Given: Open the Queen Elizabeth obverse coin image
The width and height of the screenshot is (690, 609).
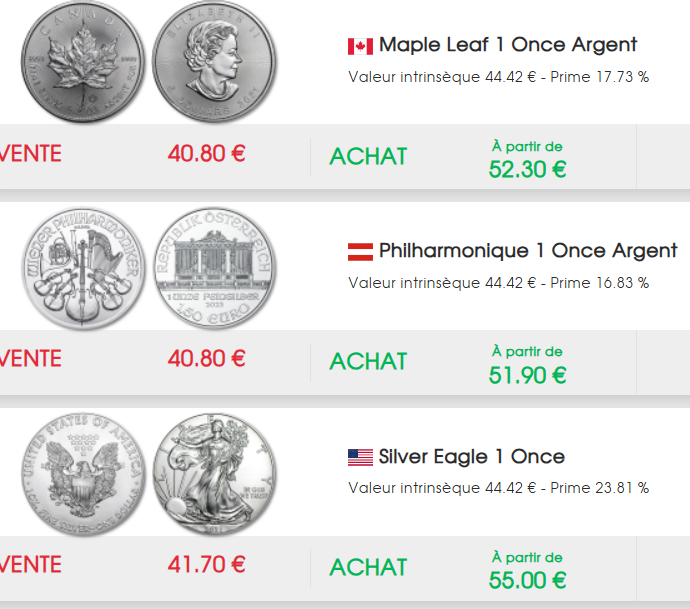Looking at the screenshot, I should point(212,63).
